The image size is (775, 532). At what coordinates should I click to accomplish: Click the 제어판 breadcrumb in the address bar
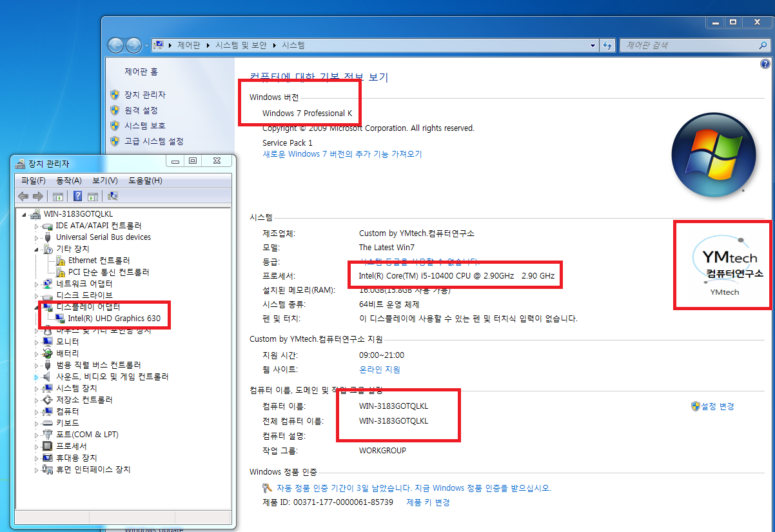(x=188, y=46)
